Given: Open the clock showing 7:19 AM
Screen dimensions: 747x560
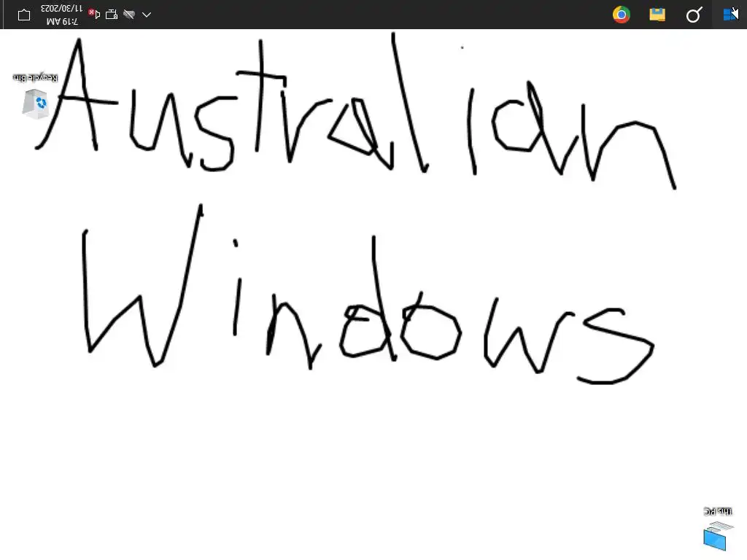Looking at the screenshot, I should pyautogui.click(x=63, y=15).
